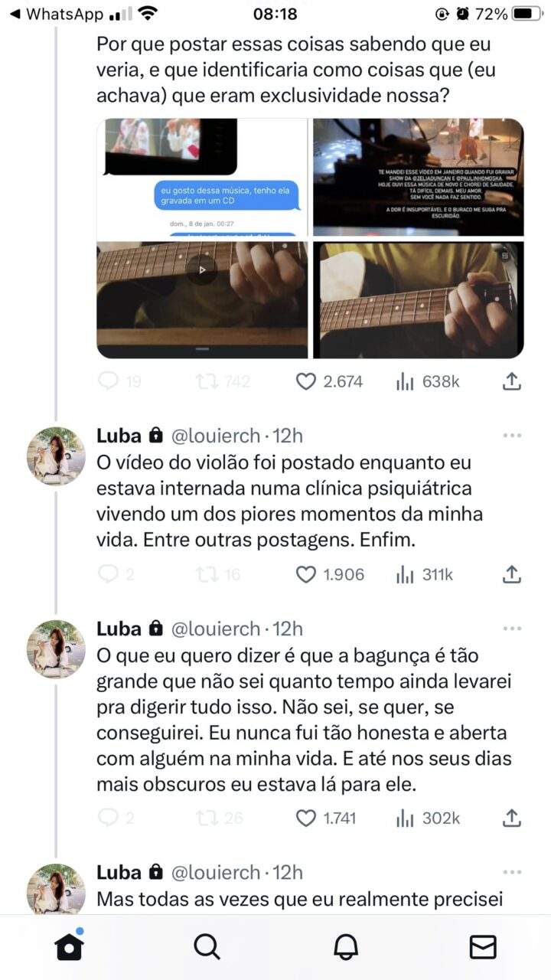Open more options for the 'bagunça' tweet
The height and width of the screenshot is (980, 551).
point(512,629)
